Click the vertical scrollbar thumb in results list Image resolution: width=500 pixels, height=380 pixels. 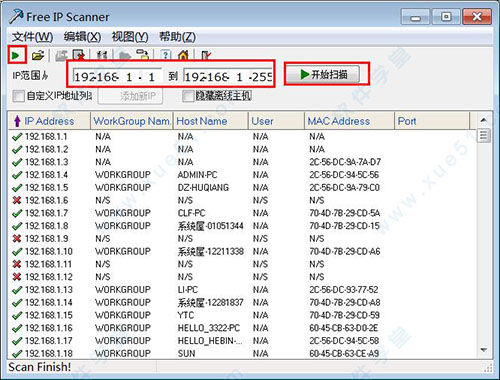(484, 135)
